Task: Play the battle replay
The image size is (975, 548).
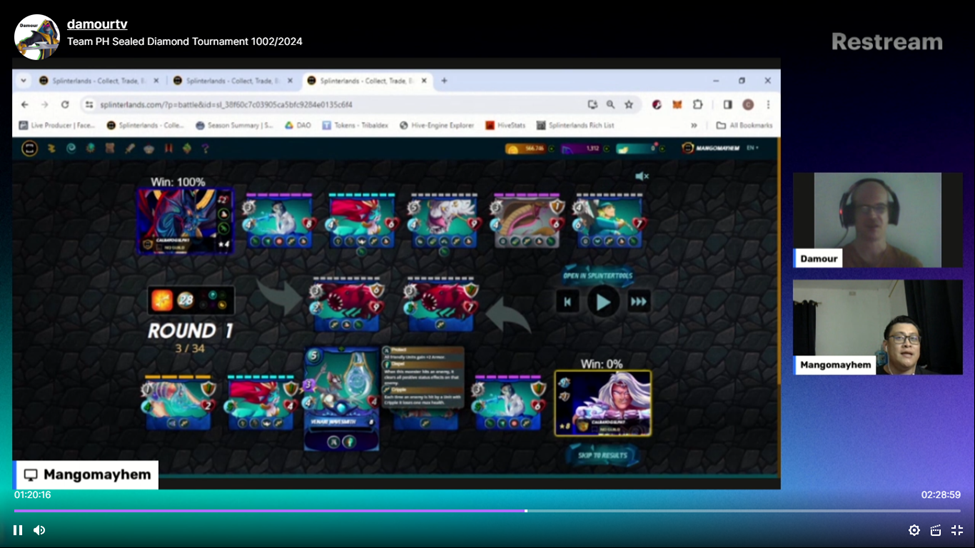Action: click(x=603, y=302)
